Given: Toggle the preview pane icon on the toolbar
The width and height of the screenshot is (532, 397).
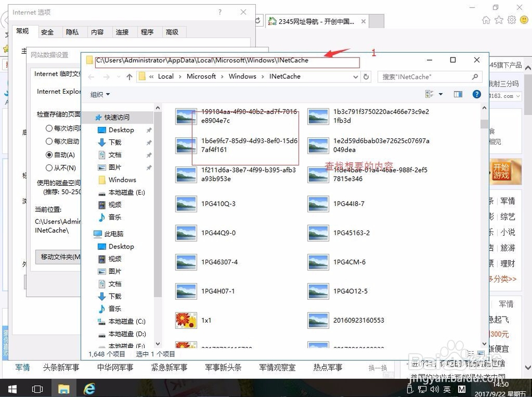Looking at the screenshot, I should (458, 94).
